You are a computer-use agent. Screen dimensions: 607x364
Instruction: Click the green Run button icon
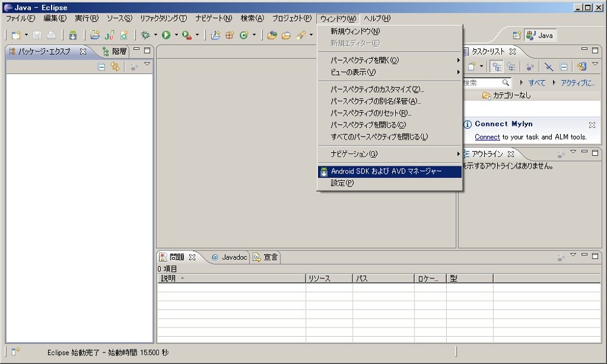point(166,35)
